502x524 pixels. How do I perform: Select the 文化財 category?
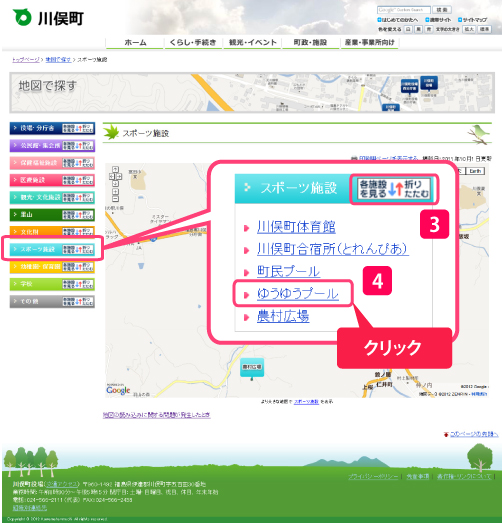coord(36,232)
